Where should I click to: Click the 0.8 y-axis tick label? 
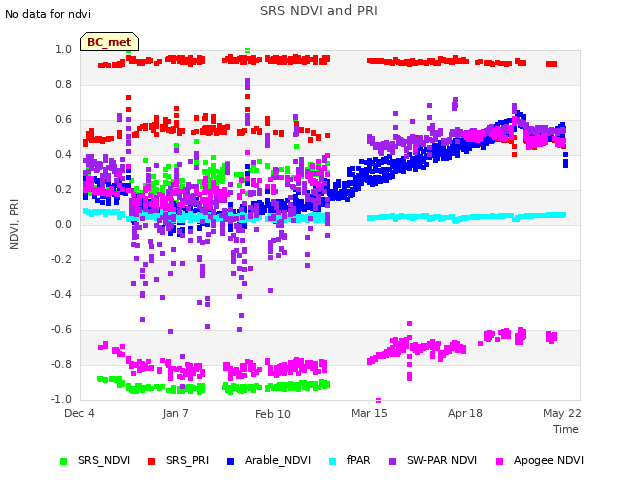[x=63, y=84]
